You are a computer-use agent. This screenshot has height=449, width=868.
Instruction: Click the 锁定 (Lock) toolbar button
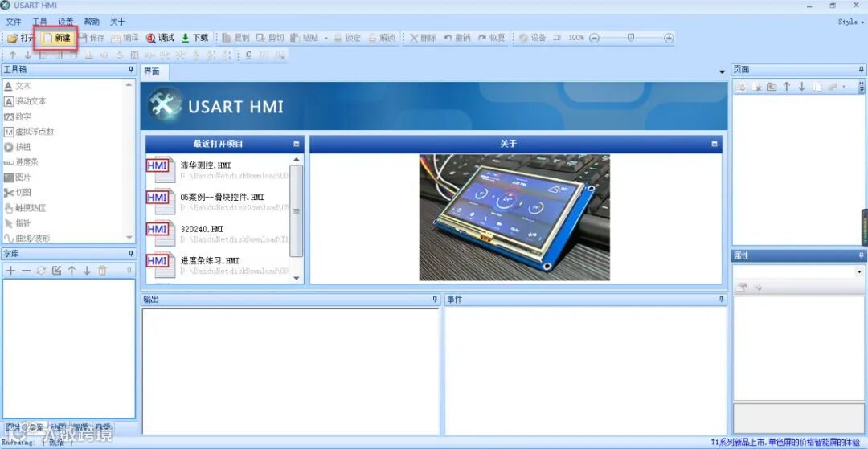(347, 39)
